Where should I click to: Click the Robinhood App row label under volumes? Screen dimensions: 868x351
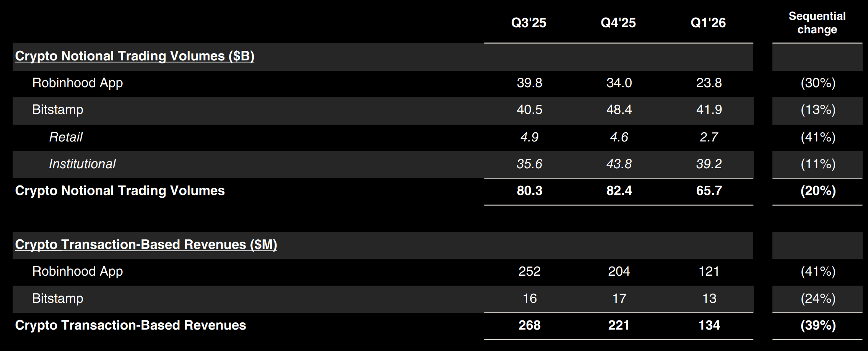click(78, 83)
